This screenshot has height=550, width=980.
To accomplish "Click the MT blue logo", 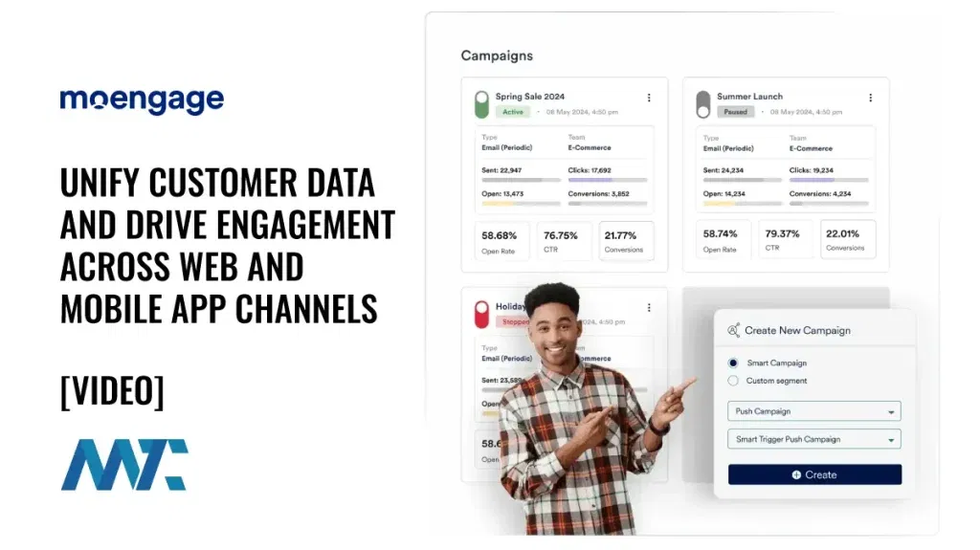I will (124, 464).
